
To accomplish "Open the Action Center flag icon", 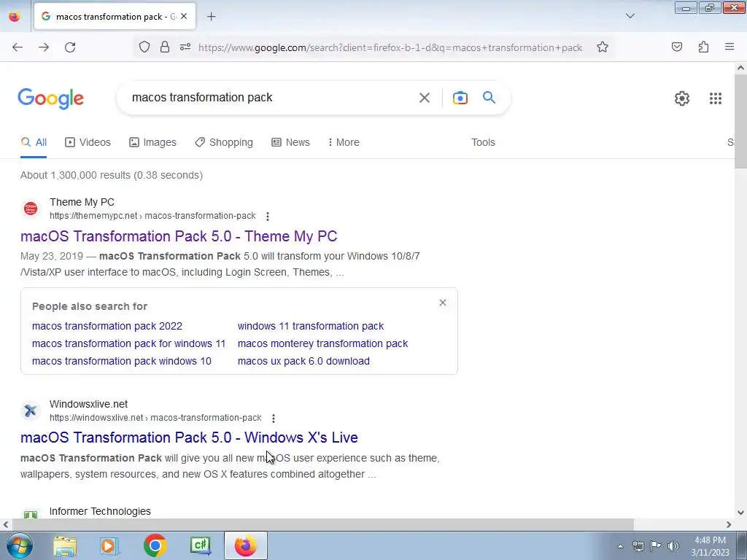I will (x=656, y=546).
